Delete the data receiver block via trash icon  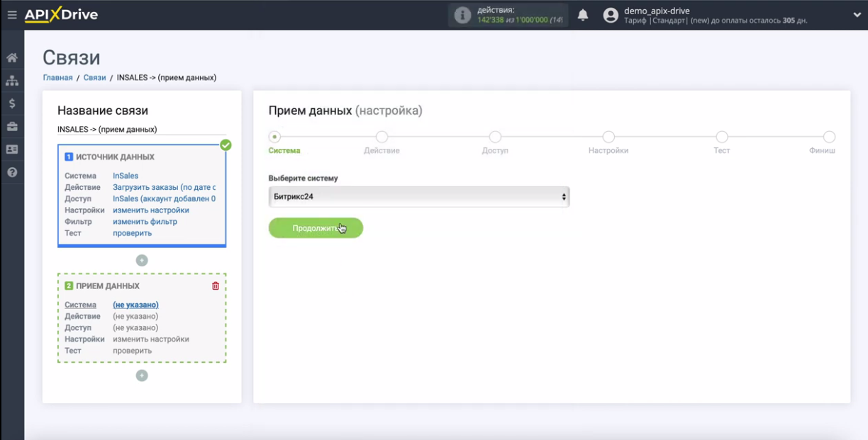tap(216, 286)
